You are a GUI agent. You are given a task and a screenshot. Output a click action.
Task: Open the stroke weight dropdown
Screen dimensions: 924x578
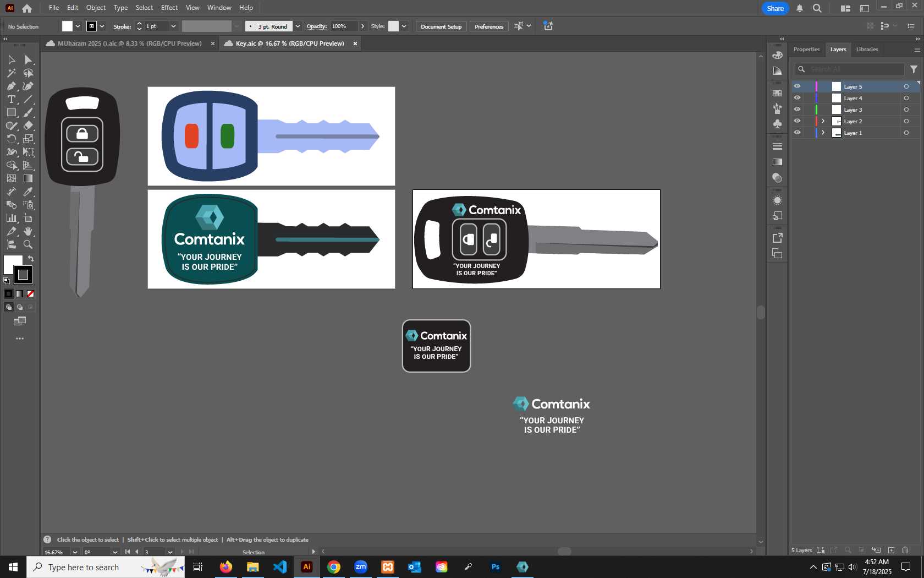click(173, 26)
